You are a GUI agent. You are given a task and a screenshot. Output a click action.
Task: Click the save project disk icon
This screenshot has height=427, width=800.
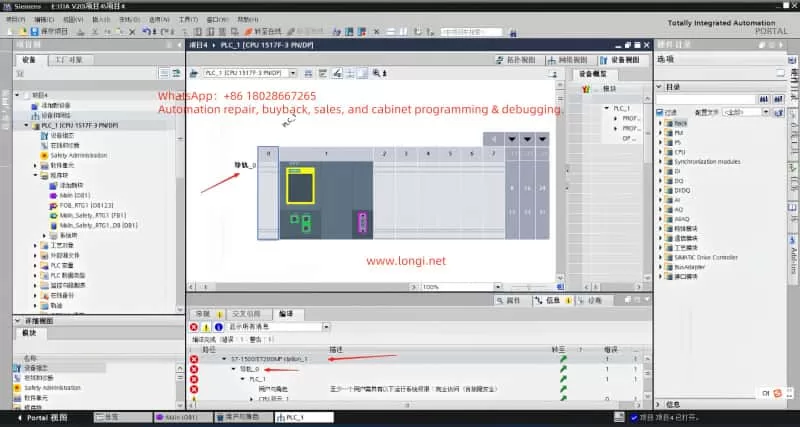pyautogui.click(x=34, y=32)
